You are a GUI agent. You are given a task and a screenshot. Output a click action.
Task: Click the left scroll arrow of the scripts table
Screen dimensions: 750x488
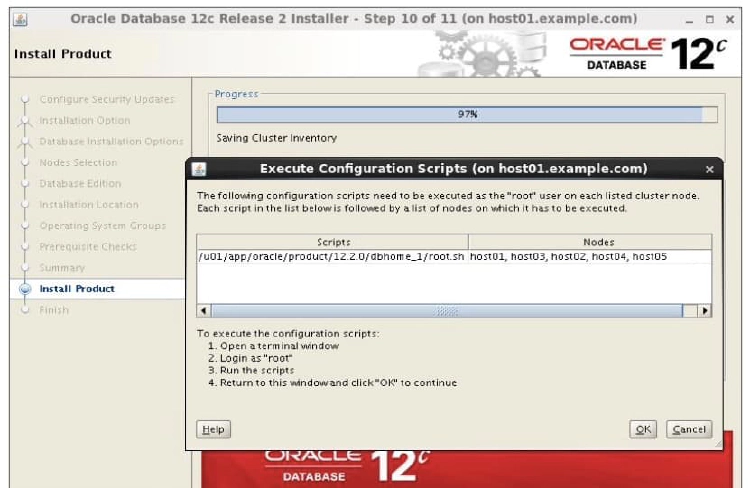(x=204, y=311)
